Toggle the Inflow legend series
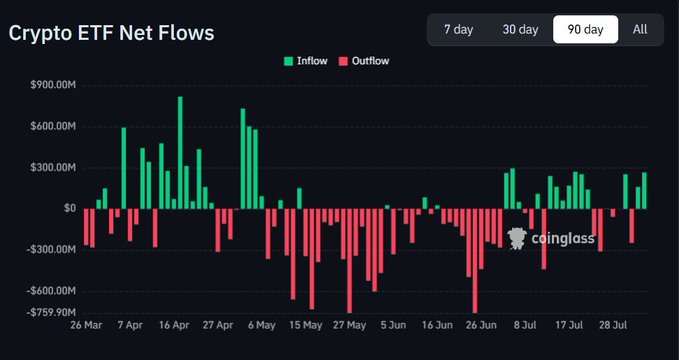The image size is (679, 360). (x=305, y=61)
